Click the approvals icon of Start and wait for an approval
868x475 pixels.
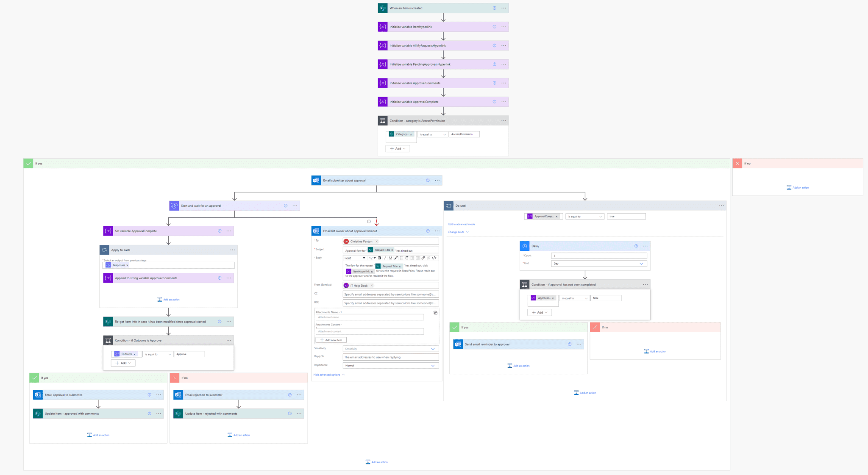(174, 206)
